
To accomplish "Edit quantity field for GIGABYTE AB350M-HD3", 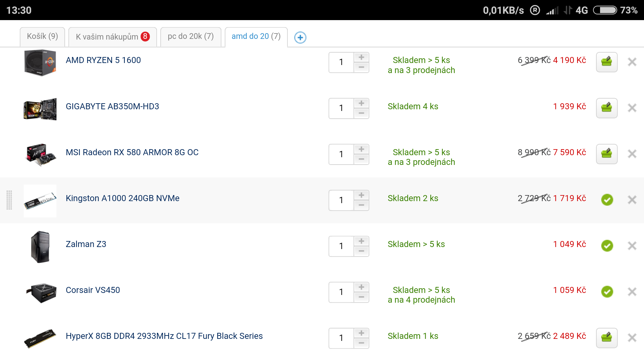I will (x=341, y=108).
